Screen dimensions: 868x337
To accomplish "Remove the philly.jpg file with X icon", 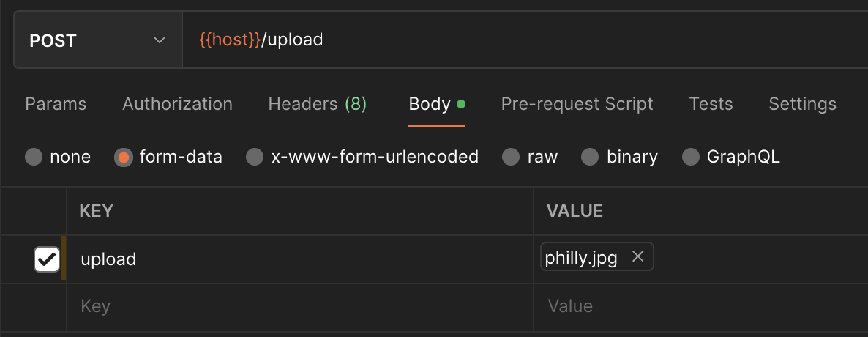I will click(637, 256).
